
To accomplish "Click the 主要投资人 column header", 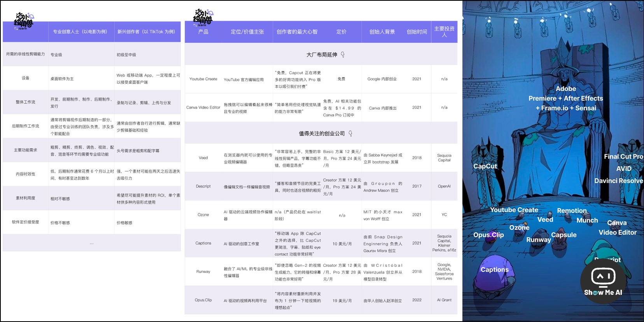I will click(444, 32).
